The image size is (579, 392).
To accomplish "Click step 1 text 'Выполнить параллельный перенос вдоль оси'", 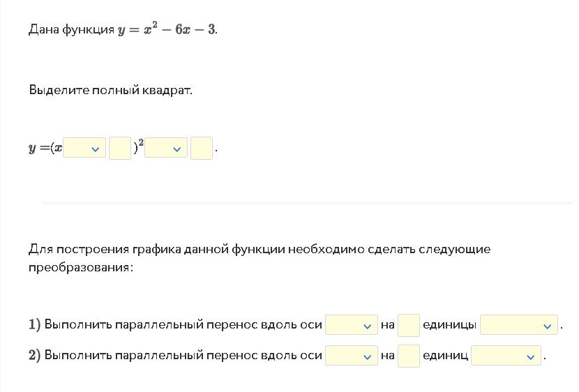I will (x=183, y=325).
